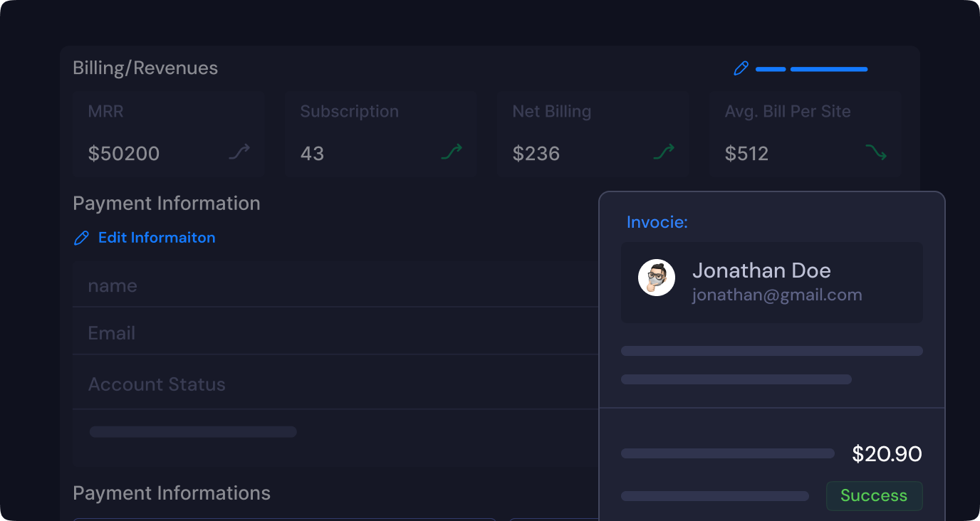Select the Account Status field
Screen dimensions: 980x521
[x=335, y=384]
